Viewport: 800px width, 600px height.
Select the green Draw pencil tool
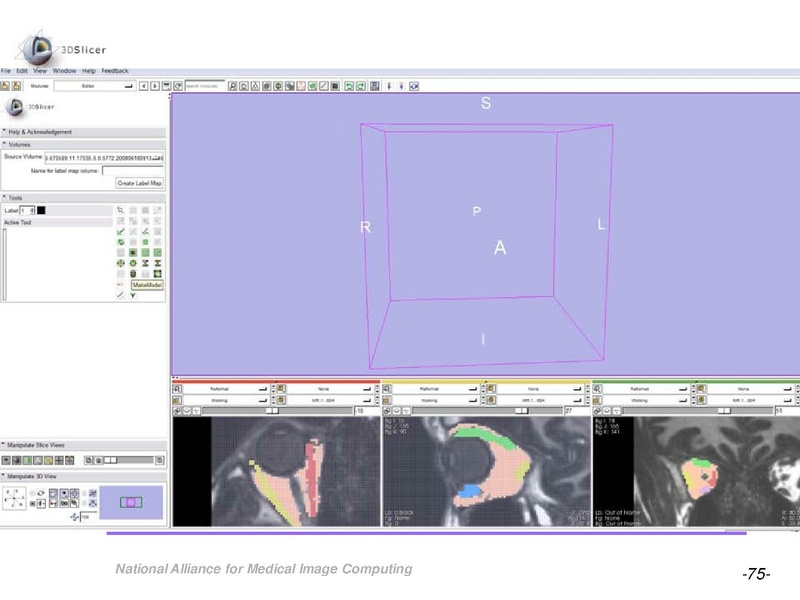(120, 232)
